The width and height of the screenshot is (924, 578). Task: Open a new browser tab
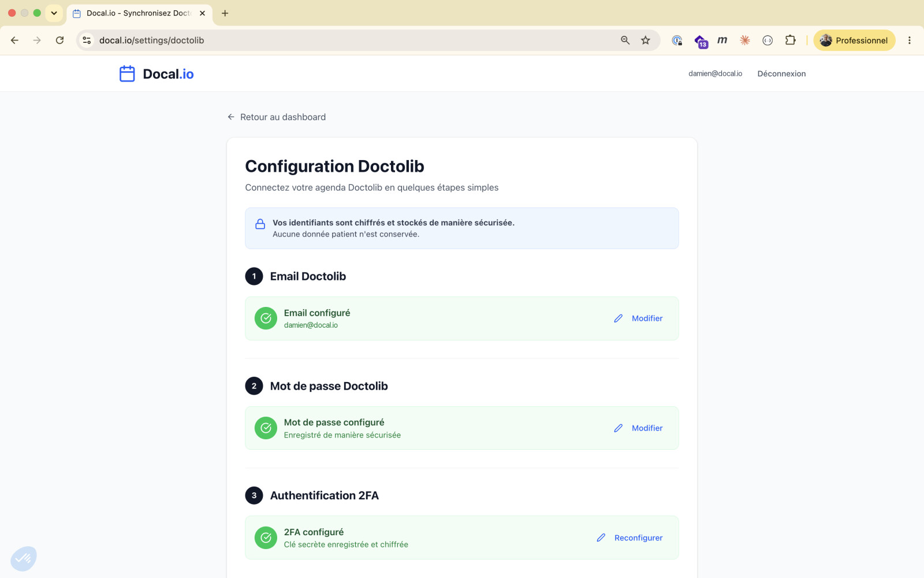[x=225, y=13]
